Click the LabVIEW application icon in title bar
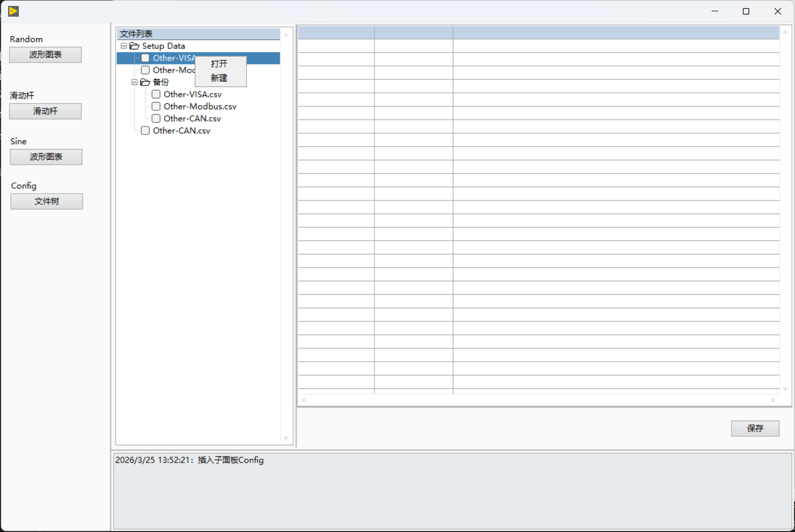This screenshot has height=532, width=795. pos(13,11)
